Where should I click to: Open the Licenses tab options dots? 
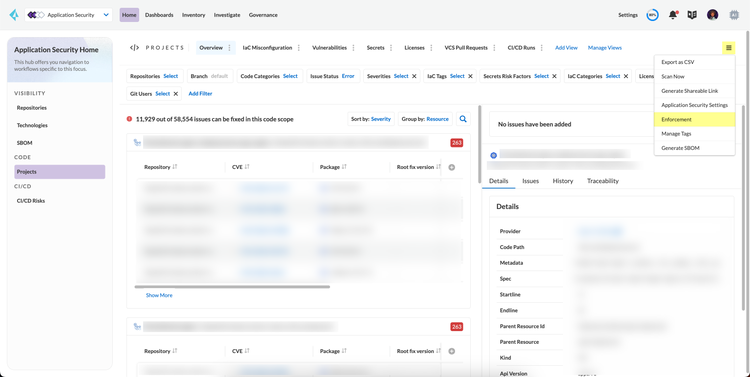[x=431, y=48]
